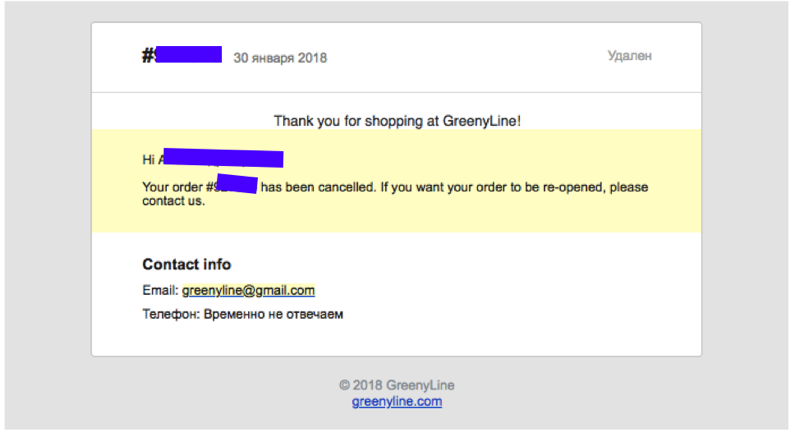Click the "Удален" order status label

pos(629,56)
